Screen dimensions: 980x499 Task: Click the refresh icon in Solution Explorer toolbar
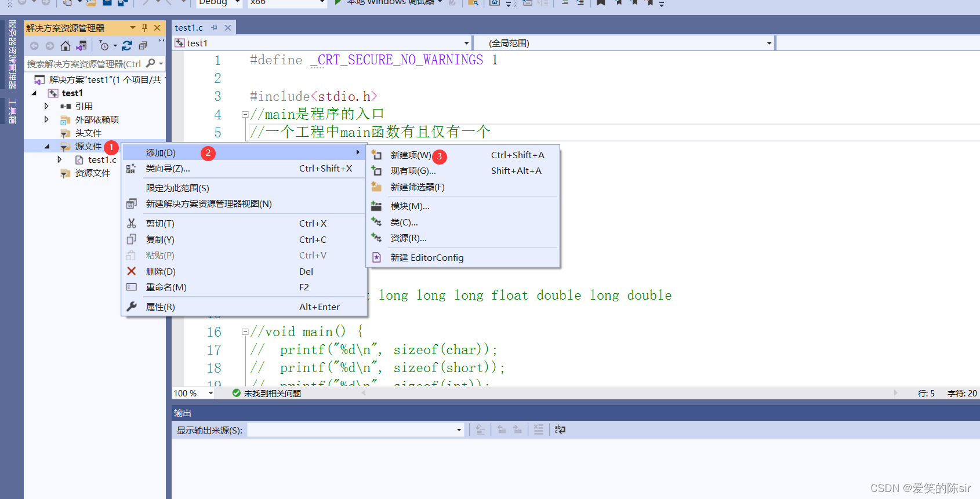coord(127,46)
